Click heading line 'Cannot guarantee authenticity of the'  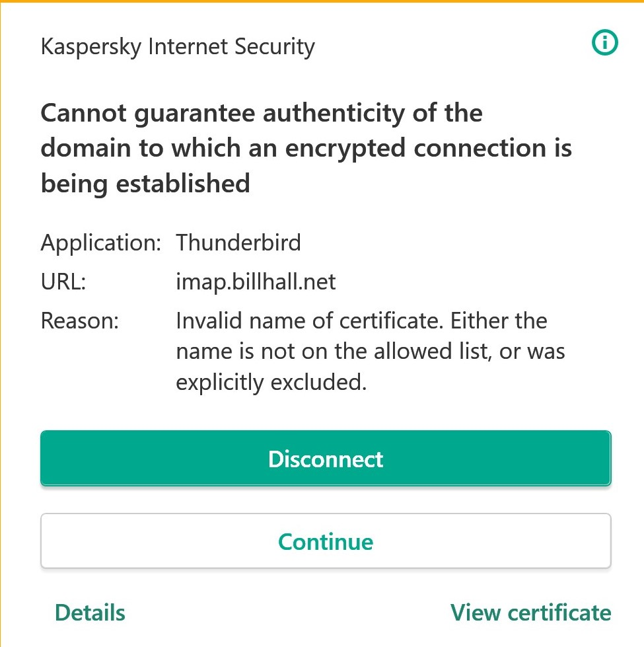pos(262,114)
